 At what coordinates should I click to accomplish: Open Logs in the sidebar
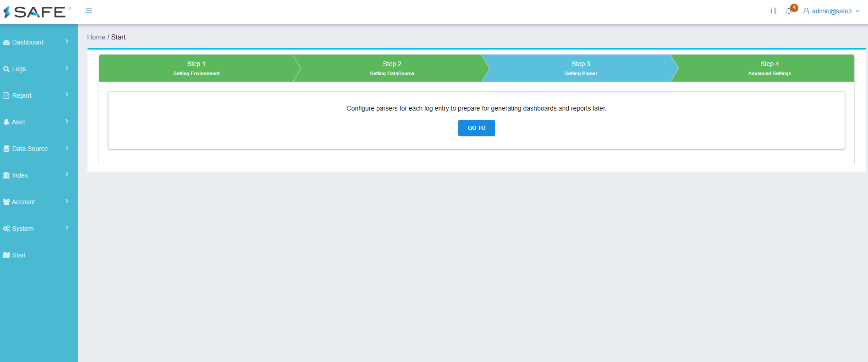tap(39, 69)
